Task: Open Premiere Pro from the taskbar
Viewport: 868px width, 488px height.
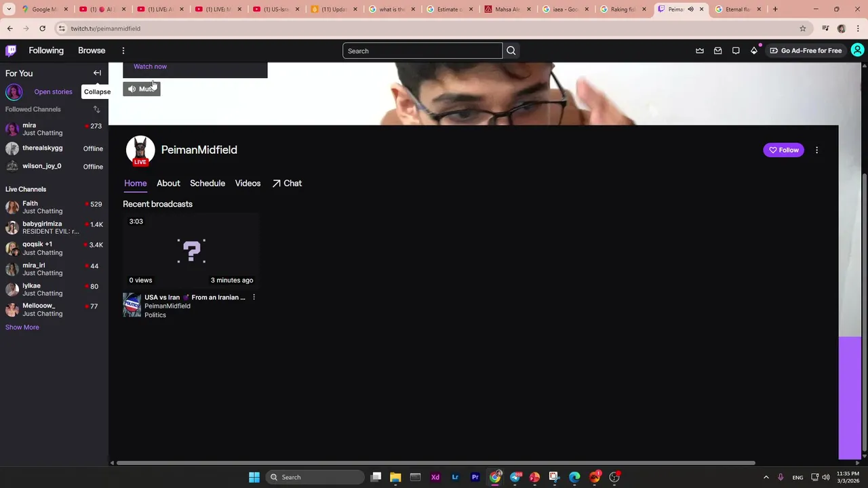Action: point(475,477)
